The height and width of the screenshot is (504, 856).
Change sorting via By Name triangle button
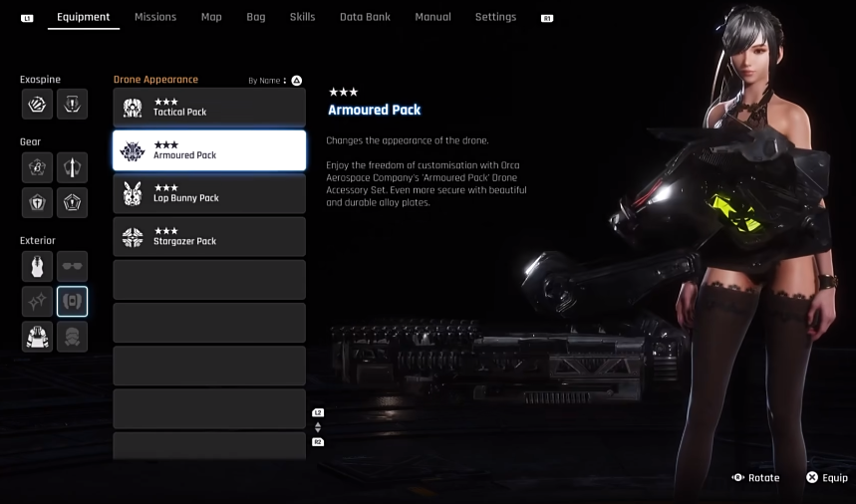296,80
